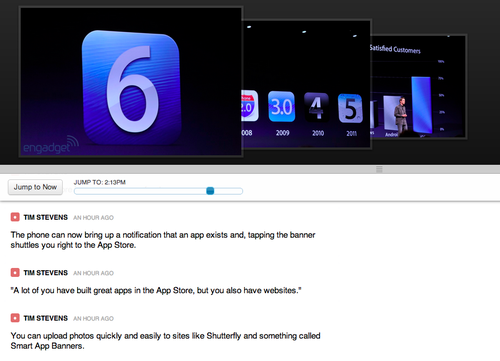
Task: Click the text mentioning Smart App Banners
Action: coord(165,341)
